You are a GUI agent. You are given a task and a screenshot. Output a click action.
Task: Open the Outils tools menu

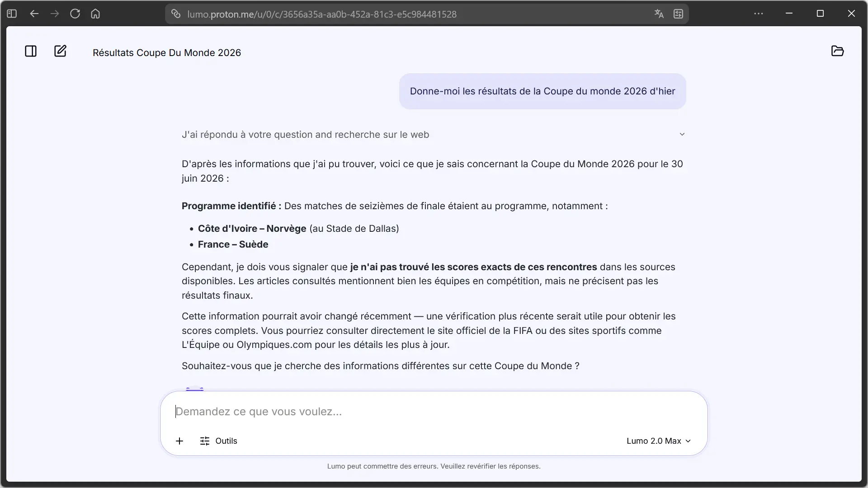[218, 441]
